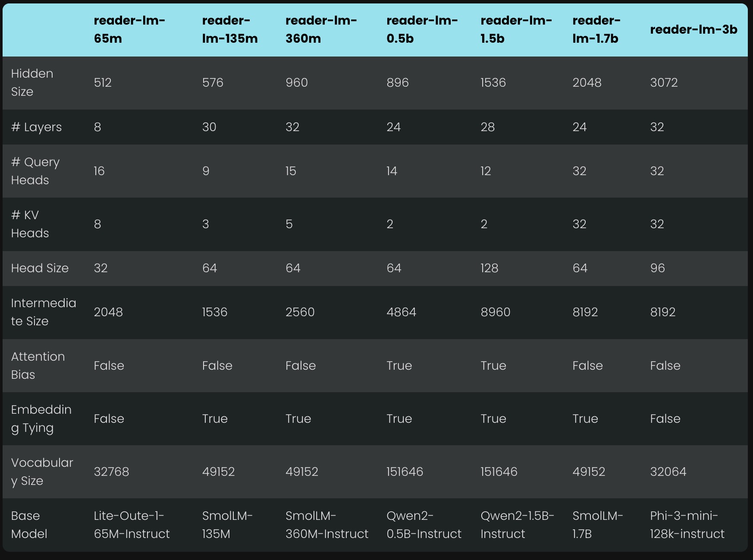Click the SmolLM-360M-Instruct cell
753x560 pixels.
(x=327, y=525)
